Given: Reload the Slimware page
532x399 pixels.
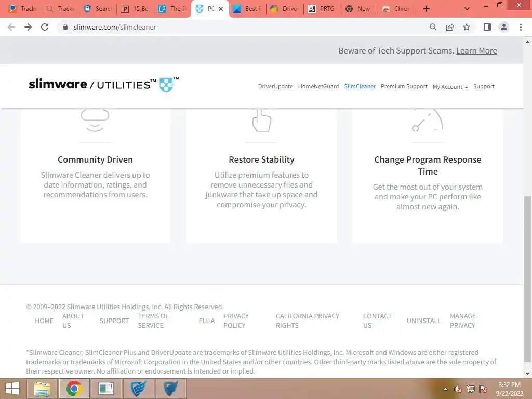Looking at the screenshot, I should tap(45, 27).
